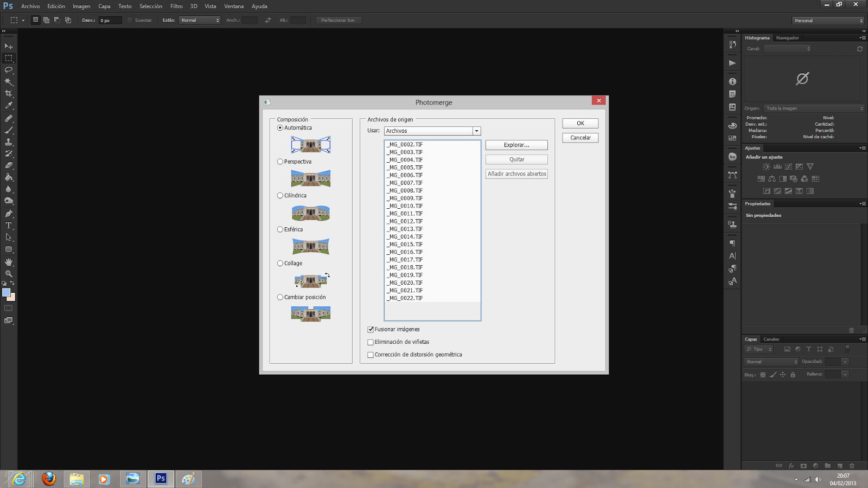
Task: Select the Move tool
Action: 9,47
